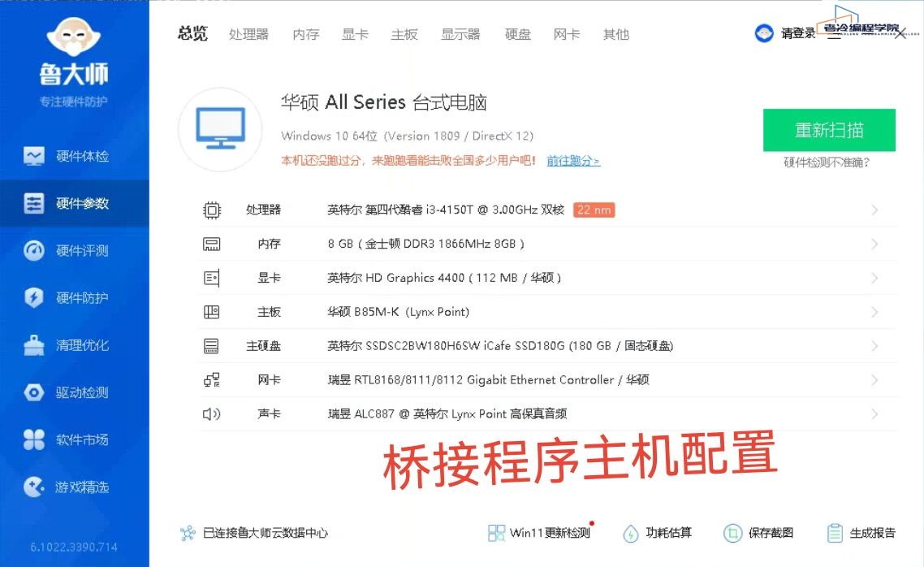This screenshot has height=567, width=924.
Task: Click the user login avatar icon
Action: [764, 33]
